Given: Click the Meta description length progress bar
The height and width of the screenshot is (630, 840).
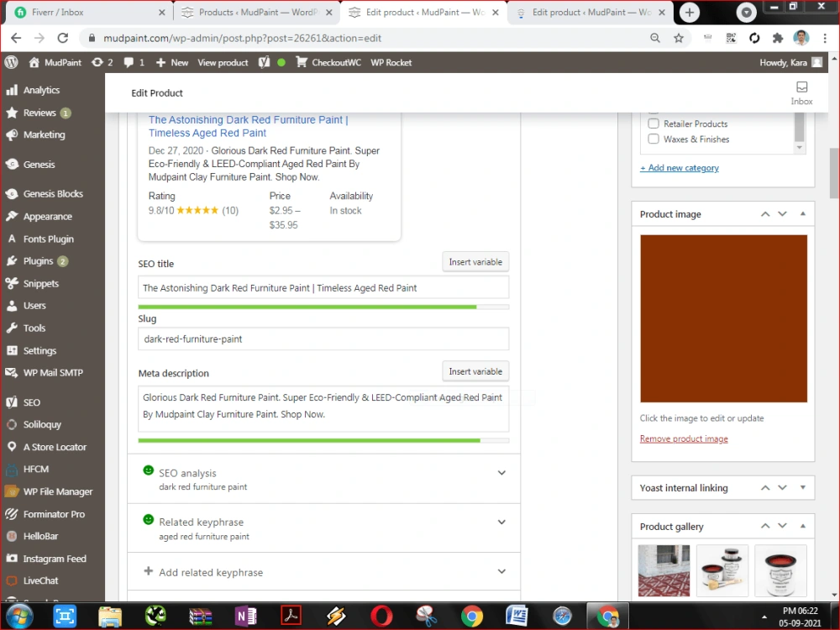Looking at the screenshot, I should click(x=323, y=440).
